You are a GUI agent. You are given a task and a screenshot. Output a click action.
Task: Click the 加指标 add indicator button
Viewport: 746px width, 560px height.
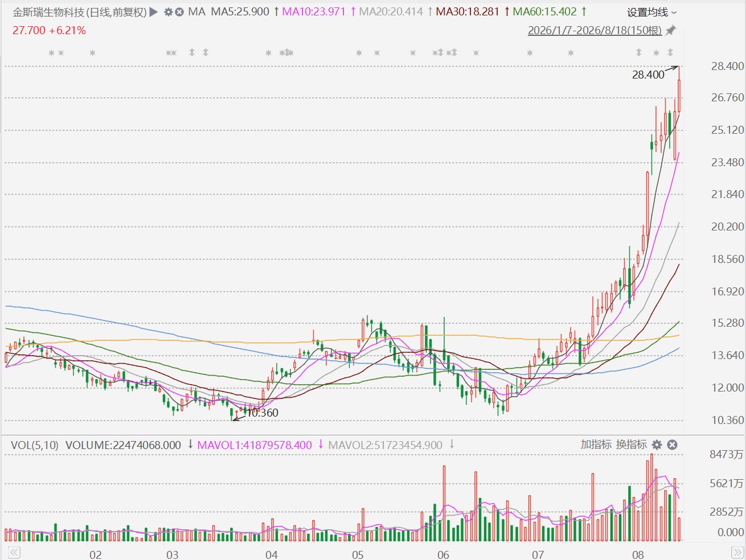[596, 444]
